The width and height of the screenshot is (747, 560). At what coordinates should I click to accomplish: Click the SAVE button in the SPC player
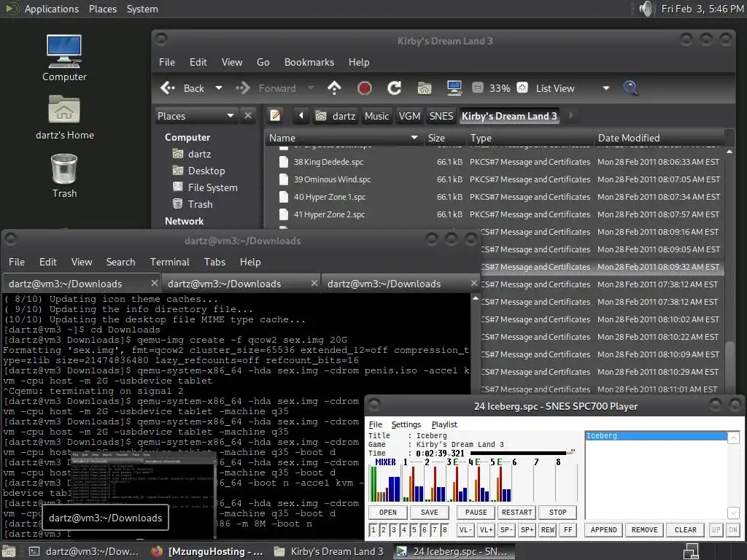[429, 513]
